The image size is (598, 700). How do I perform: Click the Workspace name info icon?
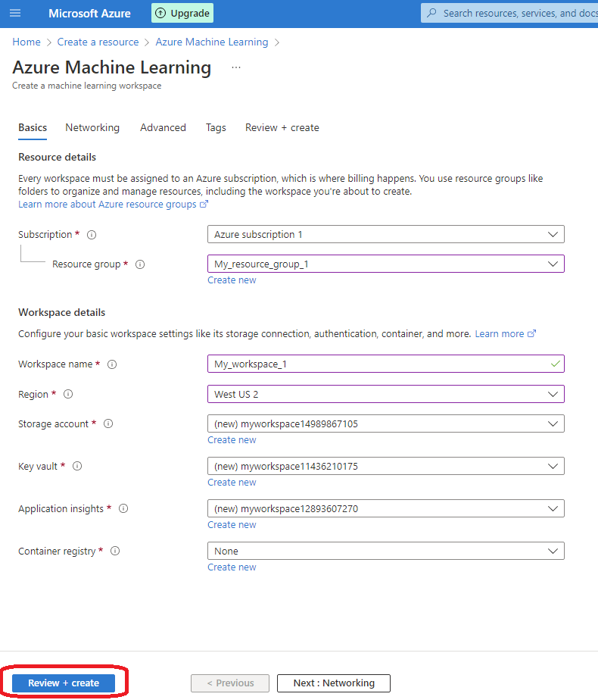112,364
